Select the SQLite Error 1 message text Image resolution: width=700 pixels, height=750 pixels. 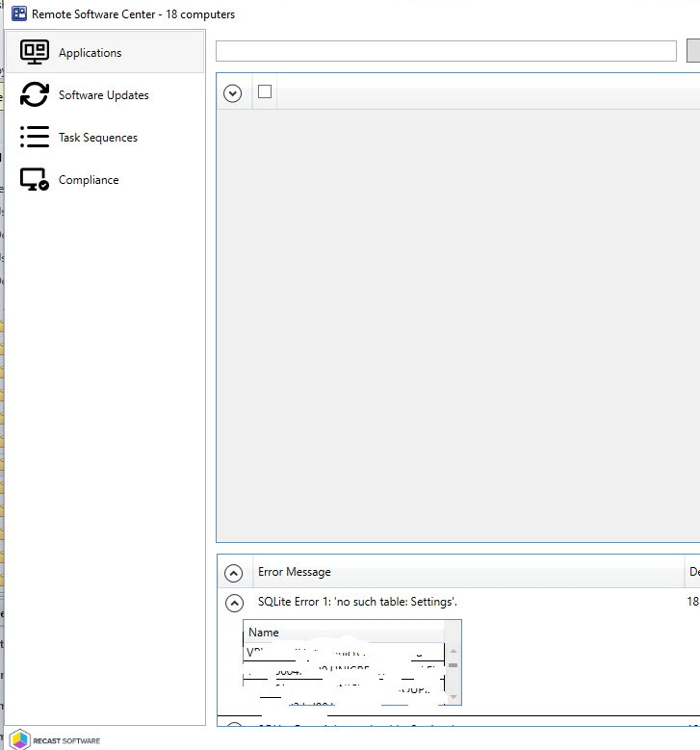point(357,602)
